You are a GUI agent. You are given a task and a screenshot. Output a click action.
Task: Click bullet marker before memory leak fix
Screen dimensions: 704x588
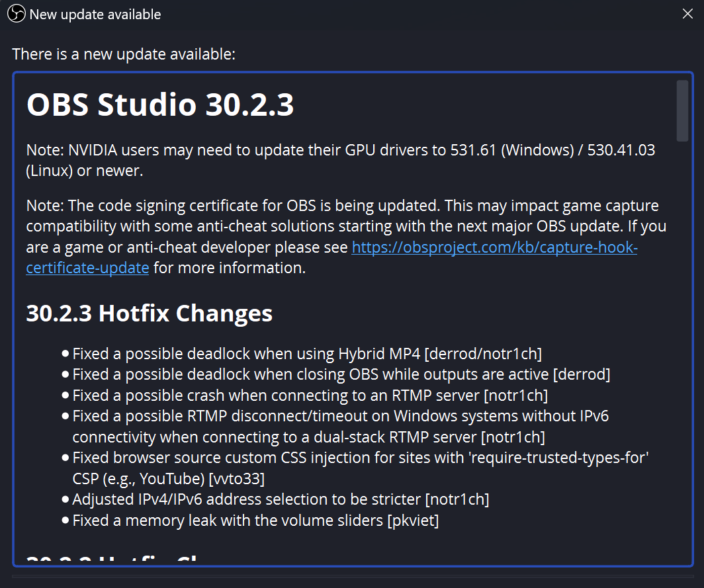coord(65,521)
